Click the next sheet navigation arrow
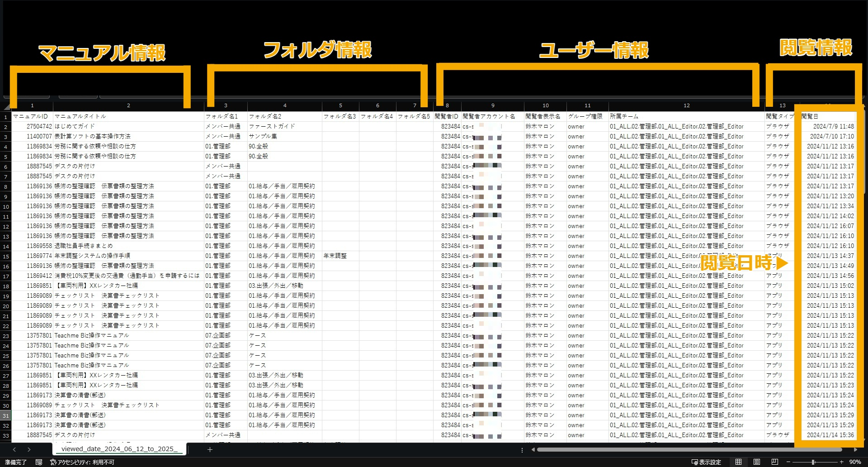 29,449
